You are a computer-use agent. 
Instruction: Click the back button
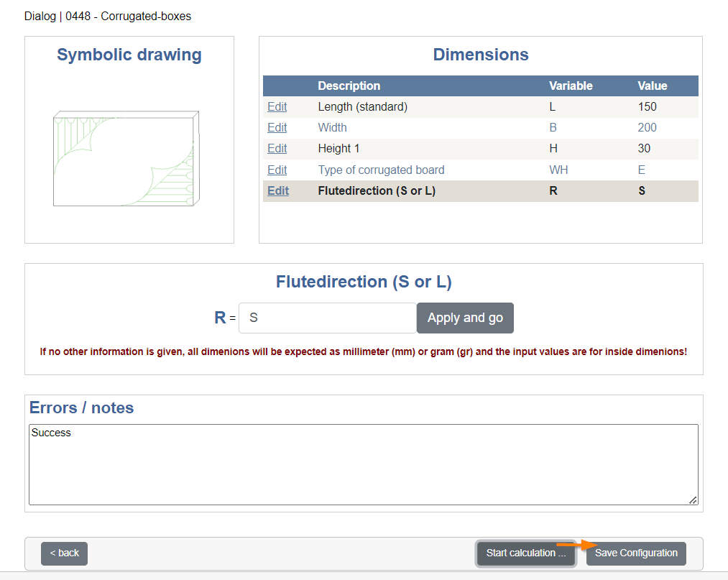pyautogui.click(x=64, y=553)
